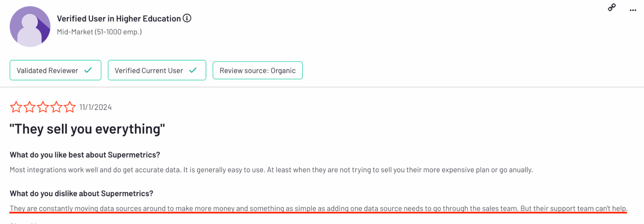Image resolution: width=644 pixels, height=224 pixels.
Task: Click the info icon beside the reviewer name
Action: pyautogui.click(x=187, y=18)
